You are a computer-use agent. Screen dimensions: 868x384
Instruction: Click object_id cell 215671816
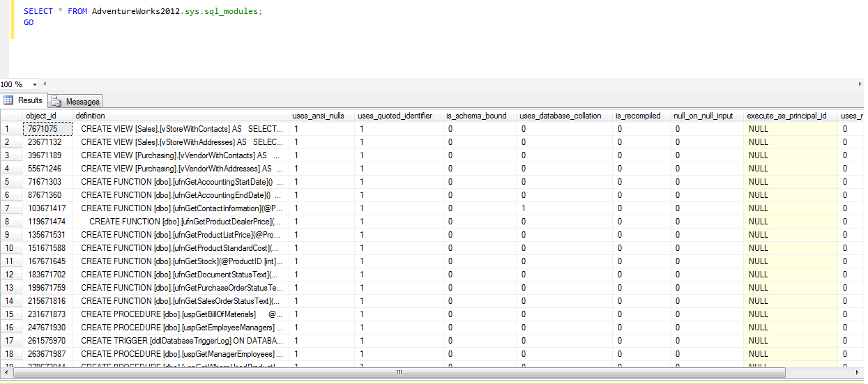[x=47, y=301]
